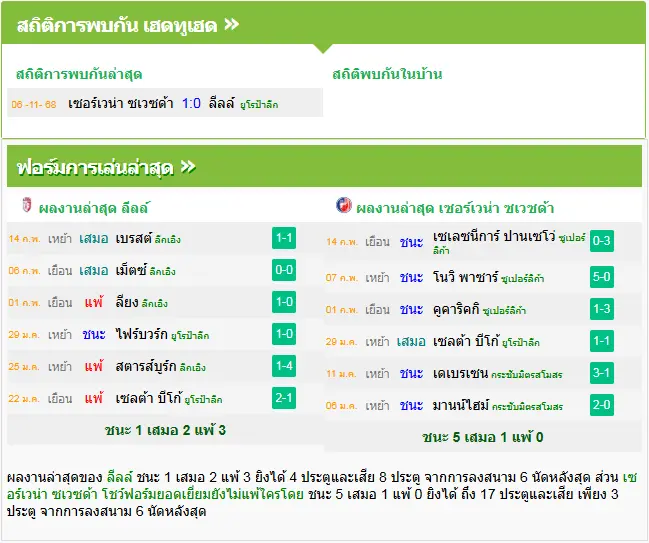
Task: Click the team name คูคาริคกิ
Action: point(456,309)
